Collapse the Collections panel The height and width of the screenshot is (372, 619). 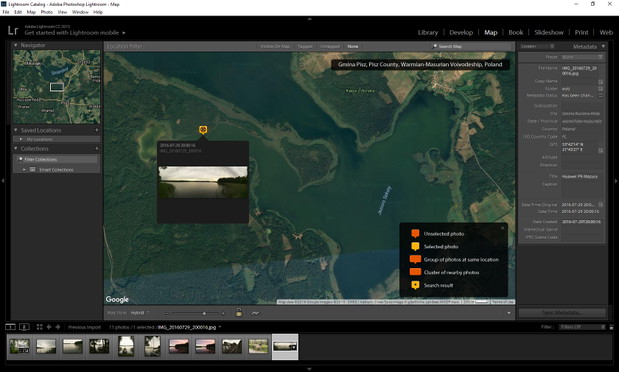(16, 148)
